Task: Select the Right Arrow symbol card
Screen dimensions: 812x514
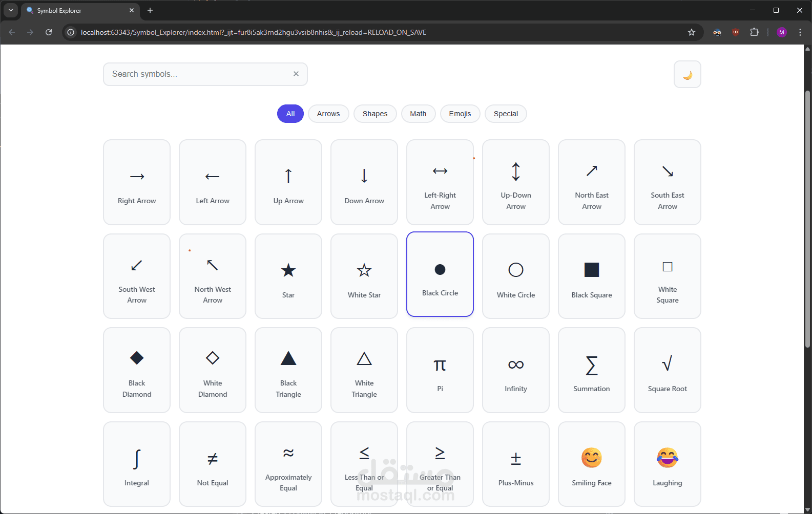Action: 137,182
